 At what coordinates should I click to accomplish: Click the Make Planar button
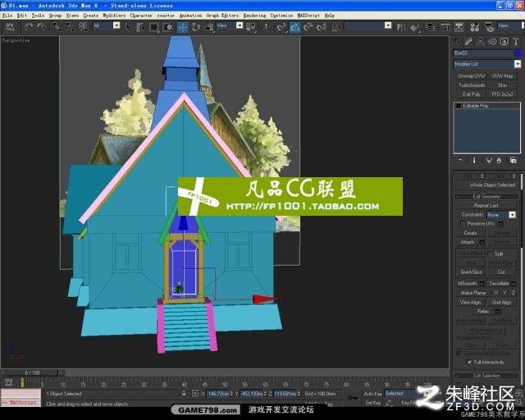click(x=472, y=293)
